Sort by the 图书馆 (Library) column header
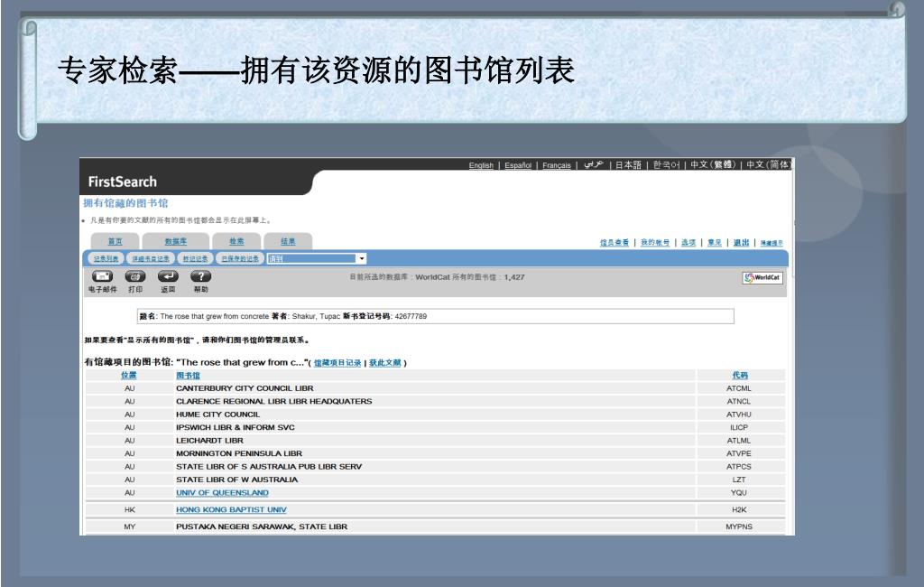The height and width of the screenshot is (587, 924). point(188,375)
